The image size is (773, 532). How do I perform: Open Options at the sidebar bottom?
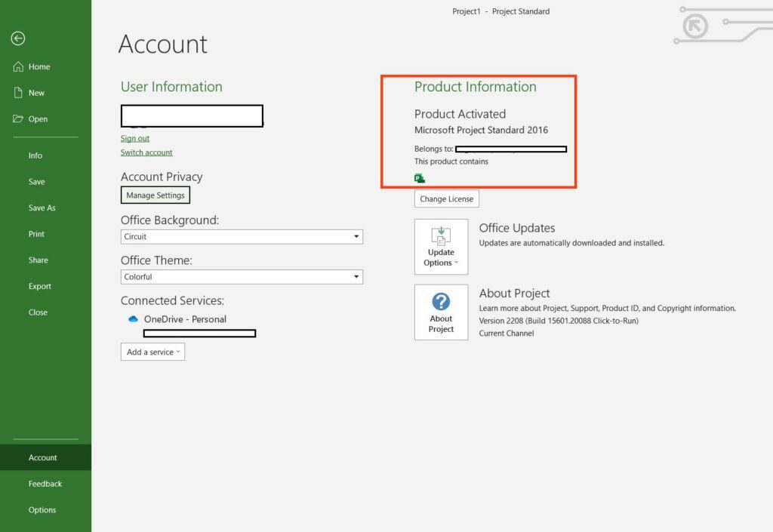(x=42, y=510)
